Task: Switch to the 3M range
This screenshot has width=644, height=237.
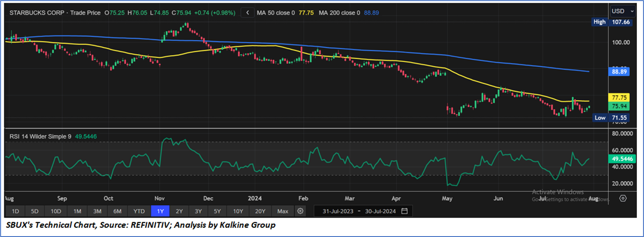Action: 98,211
